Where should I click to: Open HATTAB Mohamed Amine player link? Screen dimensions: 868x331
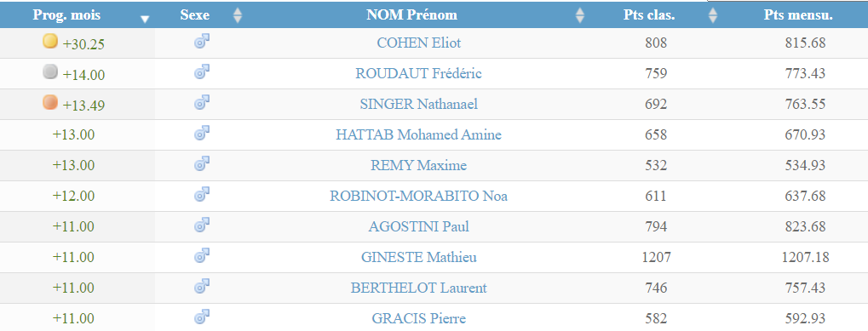tap(418, 134)
